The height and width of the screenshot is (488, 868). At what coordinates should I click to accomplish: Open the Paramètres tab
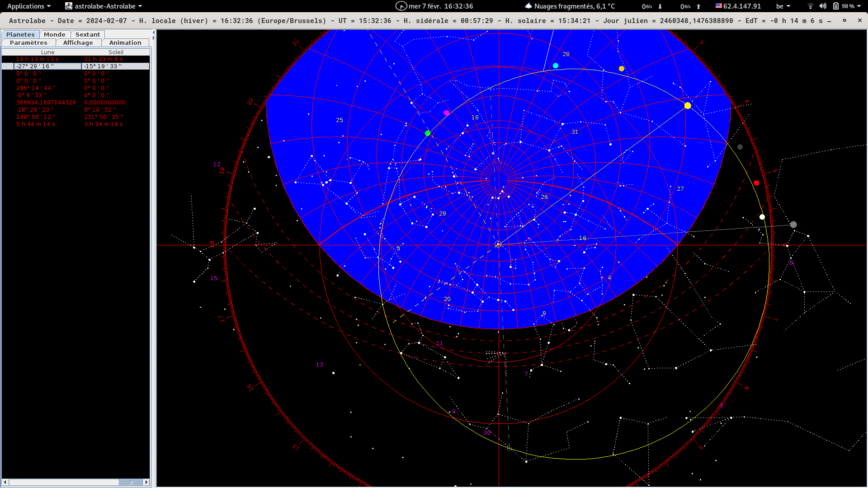[x=28, y=43]
